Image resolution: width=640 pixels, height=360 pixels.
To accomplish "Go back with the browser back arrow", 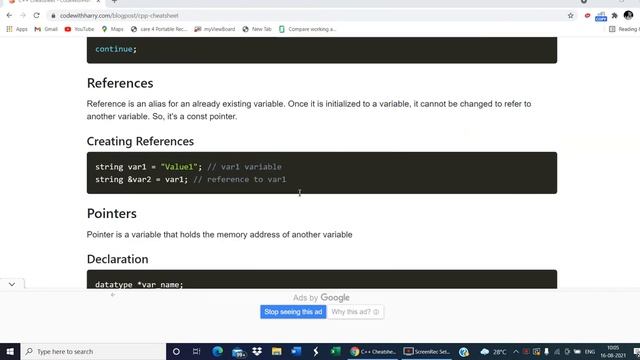I will (x=9, y=16).
